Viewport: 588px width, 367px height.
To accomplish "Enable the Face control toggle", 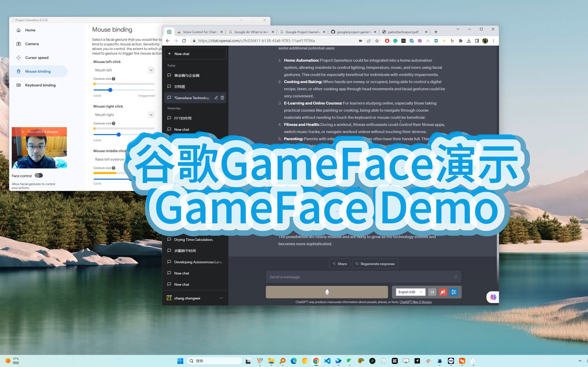I will point(39,175).
